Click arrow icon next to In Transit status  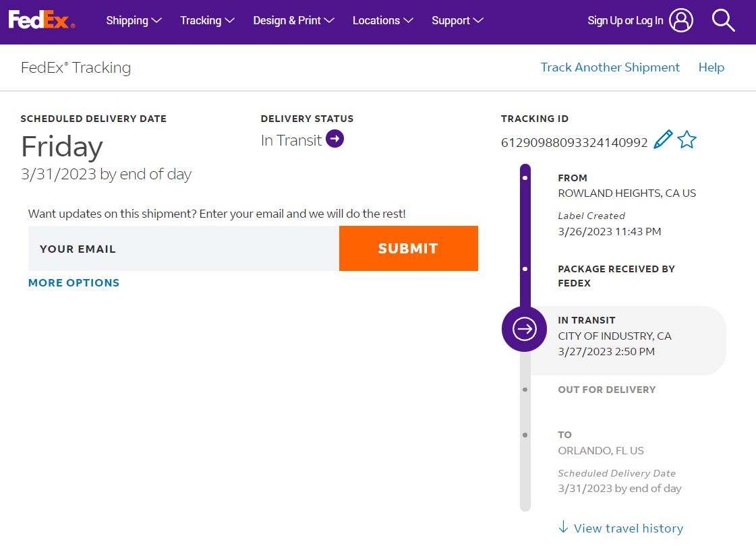point(335,140)
